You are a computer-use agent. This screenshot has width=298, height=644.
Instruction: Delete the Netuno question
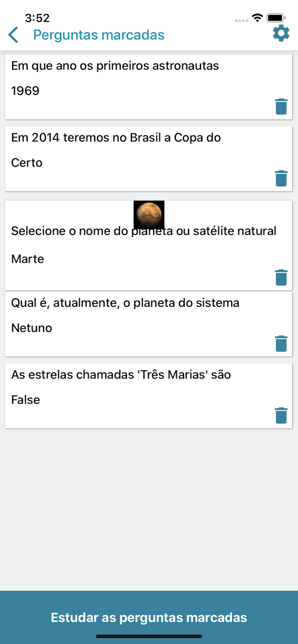click(x=281, y=343)
